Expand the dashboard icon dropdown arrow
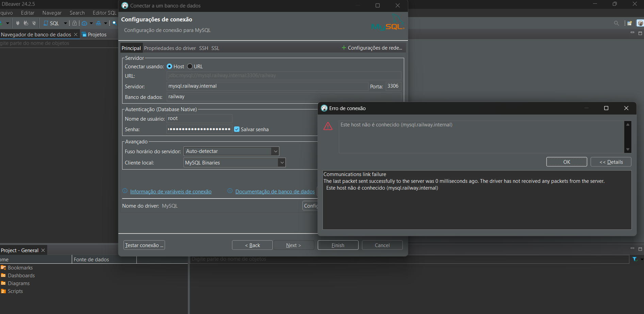Viewport: 644px width, 314px height. tap(91, 23)
